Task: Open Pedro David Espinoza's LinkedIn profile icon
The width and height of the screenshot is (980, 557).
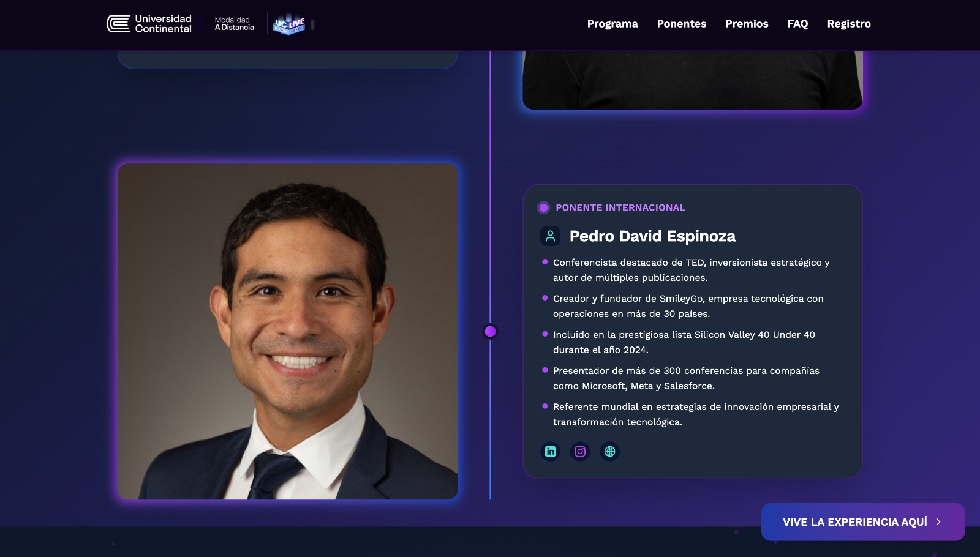Action: click(x=550, y=452)
